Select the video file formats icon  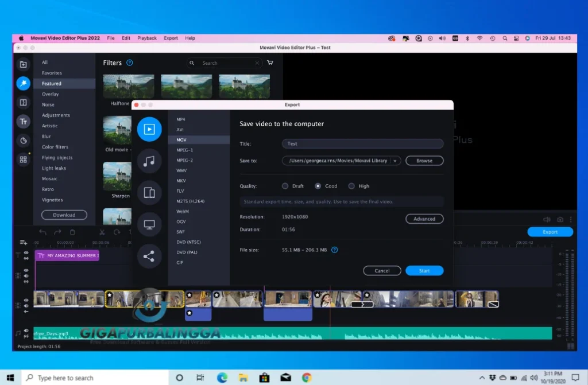pos(150,129)
